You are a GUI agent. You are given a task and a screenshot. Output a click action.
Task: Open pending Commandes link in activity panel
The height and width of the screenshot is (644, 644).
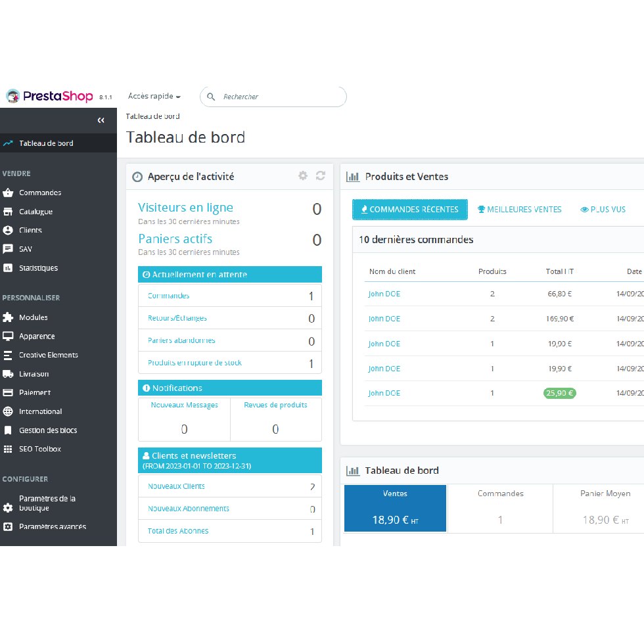168,296
